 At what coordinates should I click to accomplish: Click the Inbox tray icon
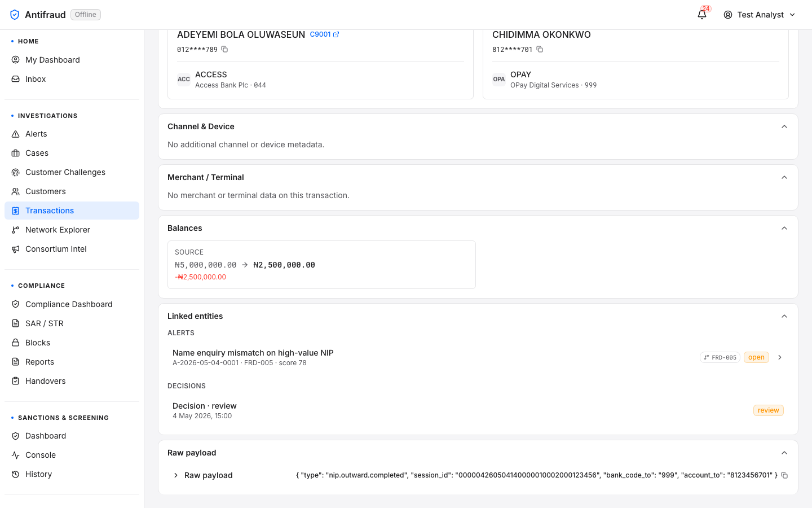click(16, 79)
